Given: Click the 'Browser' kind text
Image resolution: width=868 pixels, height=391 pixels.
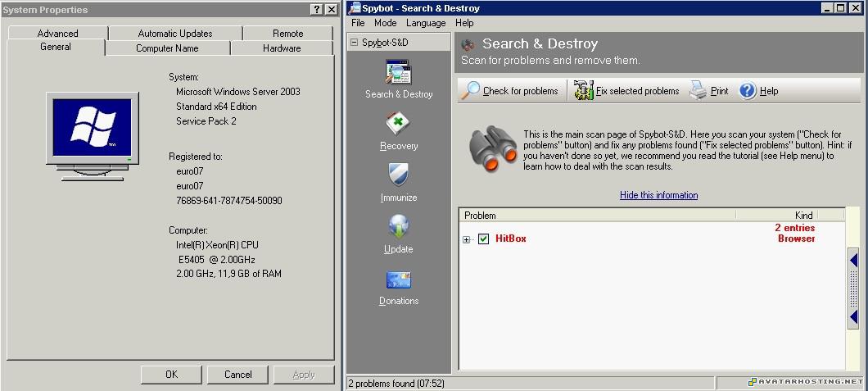Looking at the screenshot, I should point(797,239).
